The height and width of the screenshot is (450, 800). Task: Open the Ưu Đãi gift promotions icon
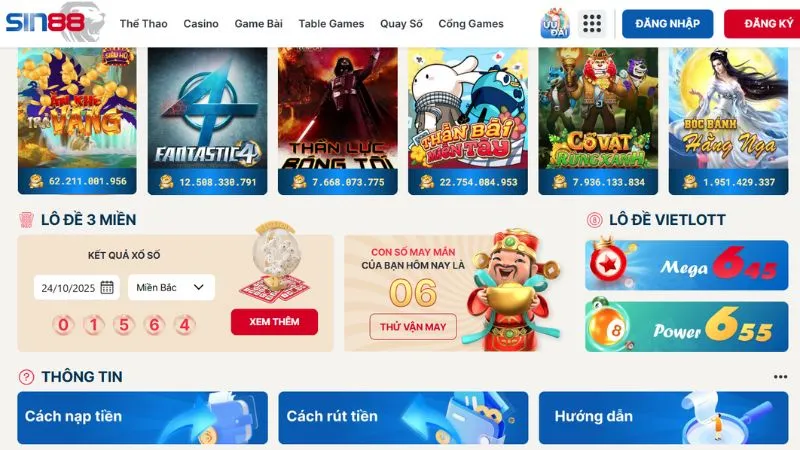point(555,23)
